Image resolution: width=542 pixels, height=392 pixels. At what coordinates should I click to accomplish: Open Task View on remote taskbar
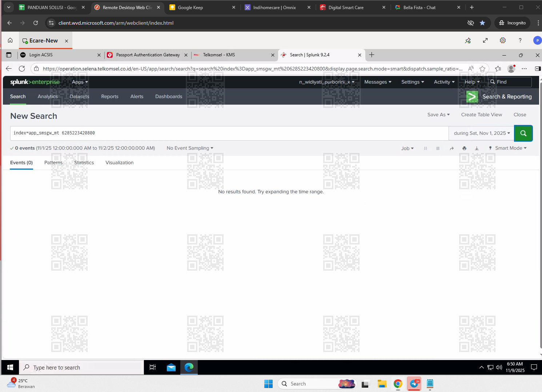(153, 367)
